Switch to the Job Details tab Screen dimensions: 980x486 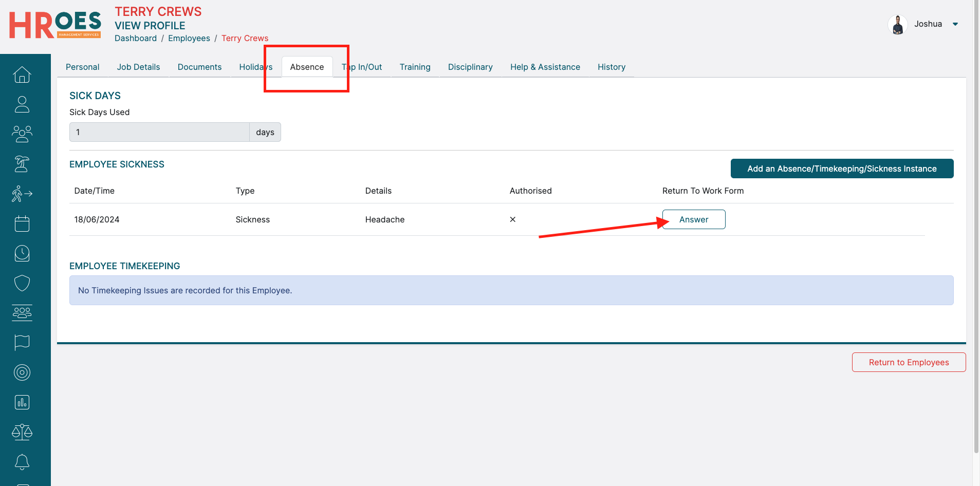tap(138, 67)
